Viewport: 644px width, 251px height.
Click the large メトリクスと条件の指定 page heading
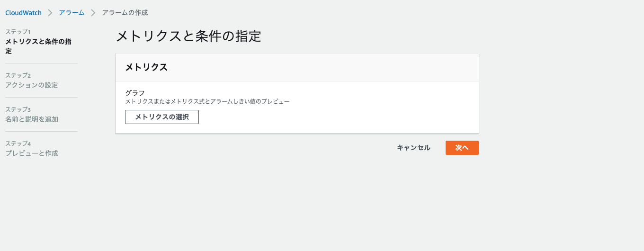coord(188,36)
